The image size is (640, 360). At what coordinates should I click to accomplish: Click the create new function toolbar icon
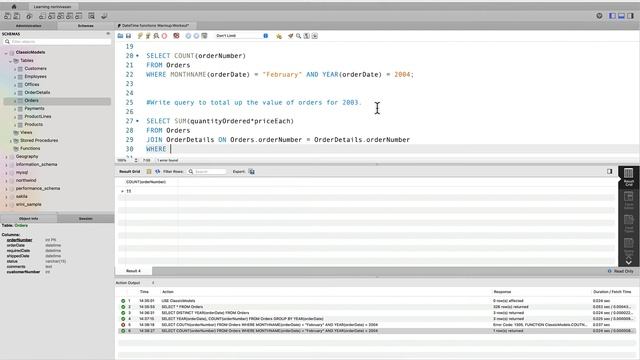(x=78, y=16)
